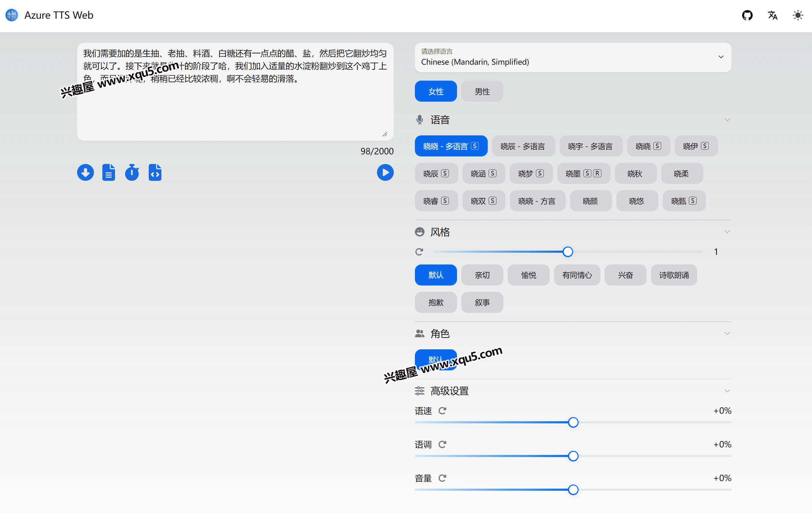Click the sliders icon beside 高级设置
The image size is (812, 513).
(419, 391)
